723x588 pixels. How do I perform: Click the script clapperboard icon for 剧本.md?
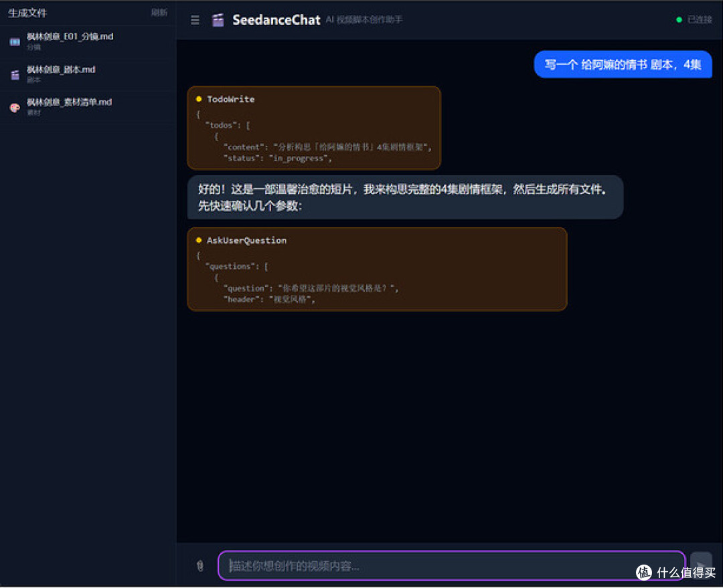(15, 75)
